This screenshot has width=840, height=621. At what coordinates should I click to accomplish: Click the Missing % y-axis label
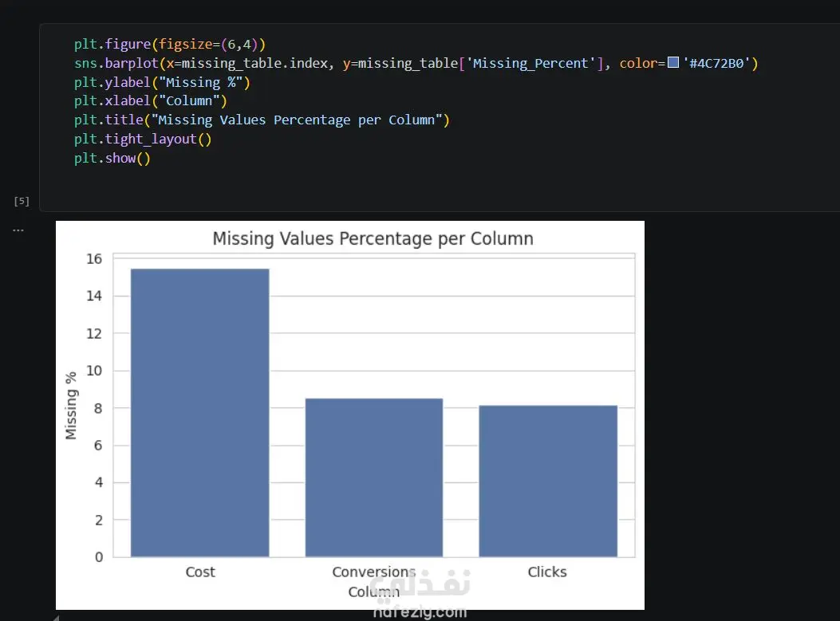pos(71,406)
